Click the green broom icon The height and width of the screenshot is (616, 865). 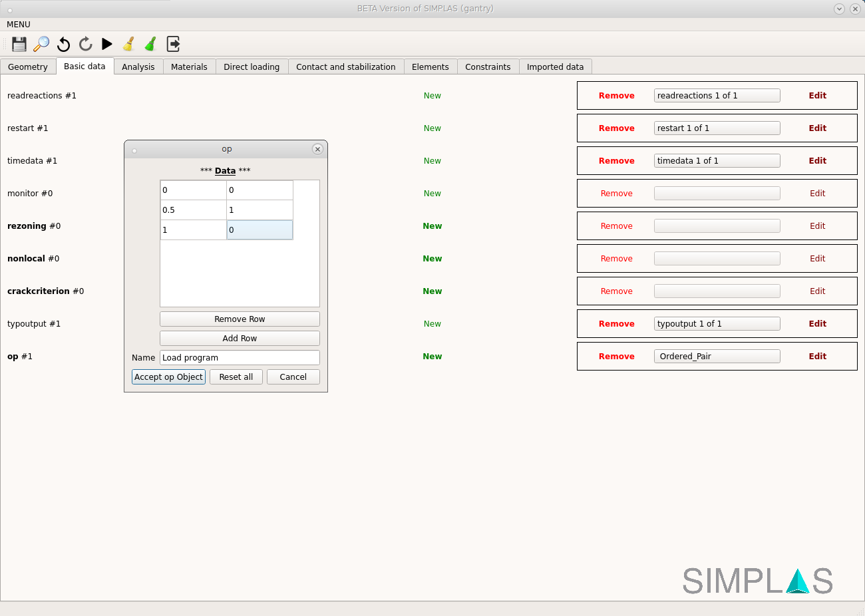tap(150, 44)
